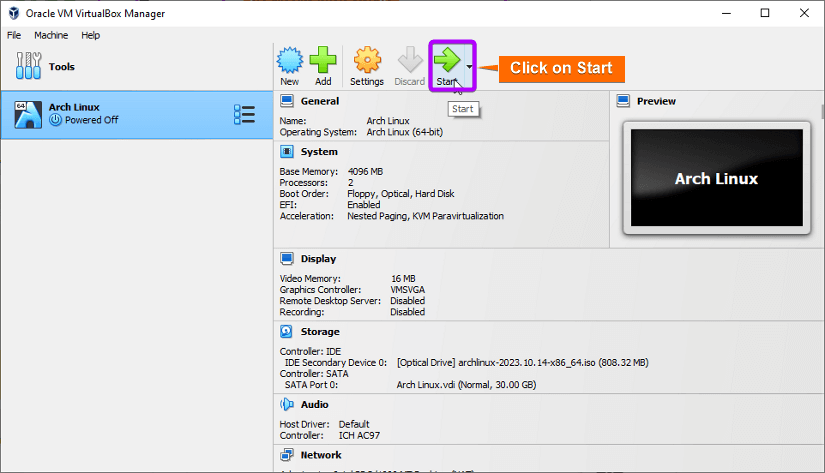Minimize the VirtualBox Manager window

[727, 13]
